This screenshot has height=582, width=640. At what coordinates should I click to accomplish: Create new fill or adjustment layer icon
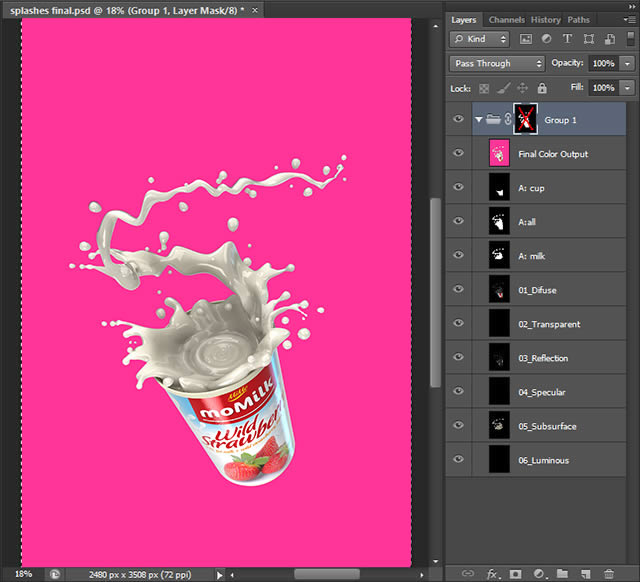(540, 574)
